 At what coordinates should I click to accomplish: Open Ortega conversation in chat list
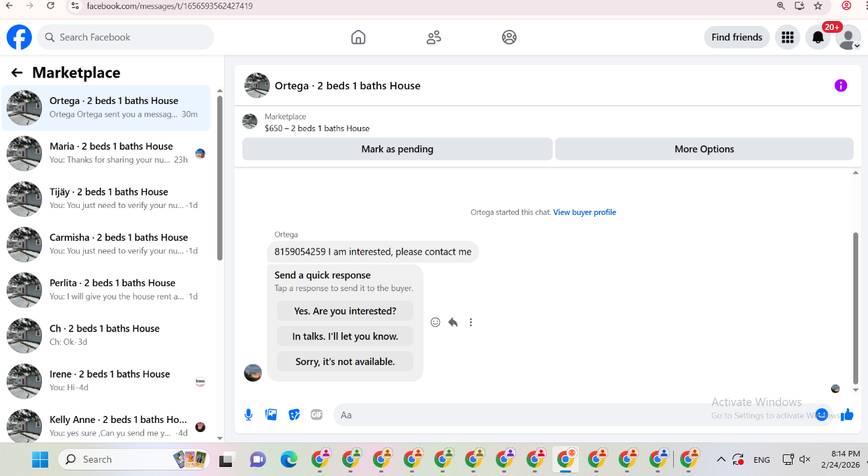pyautogui.click(x=106, y=107)
